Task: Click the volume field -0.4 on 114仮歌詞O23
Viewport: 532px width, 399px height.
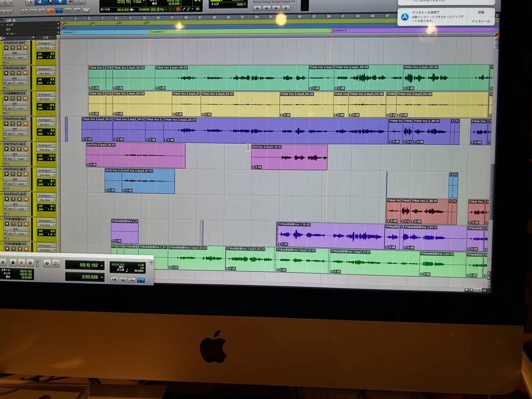Action: 46,105
